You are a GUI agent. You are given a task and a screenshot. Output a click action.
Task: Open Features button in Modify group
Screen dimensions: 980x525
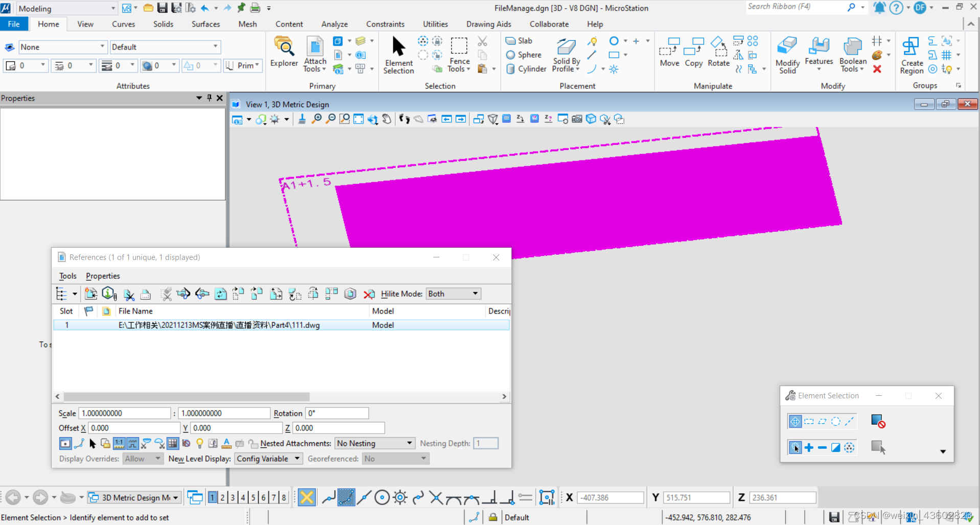coord(819,54)
